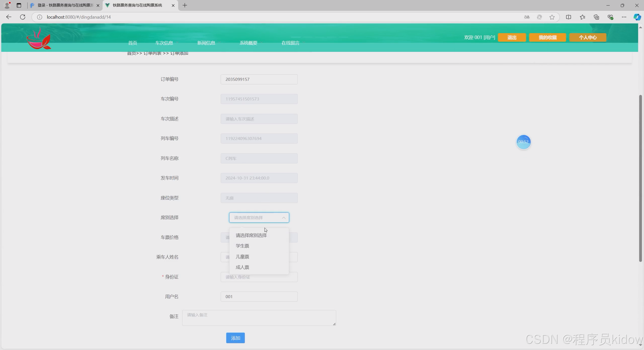Switch to the login tab

[x=65, y=5]
